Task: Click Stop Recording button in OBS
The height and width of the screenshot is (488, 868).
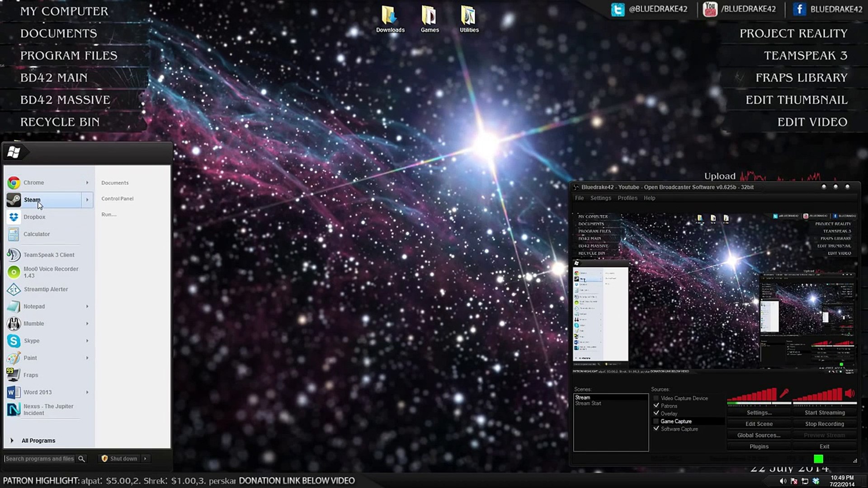Action: pyautogui.click(x=824, y=424)
